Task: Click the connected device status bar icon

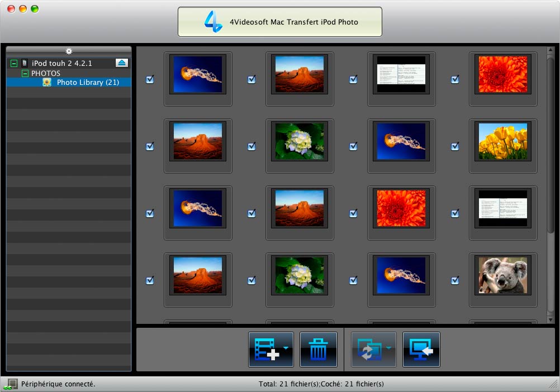Action: tap(10, 384)
